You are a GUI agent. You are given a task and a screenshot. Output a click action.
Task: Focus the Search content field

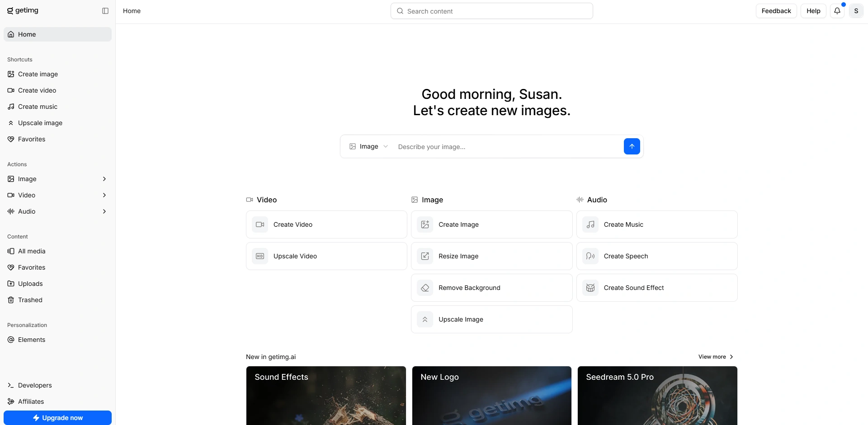[x=492, y=11]
